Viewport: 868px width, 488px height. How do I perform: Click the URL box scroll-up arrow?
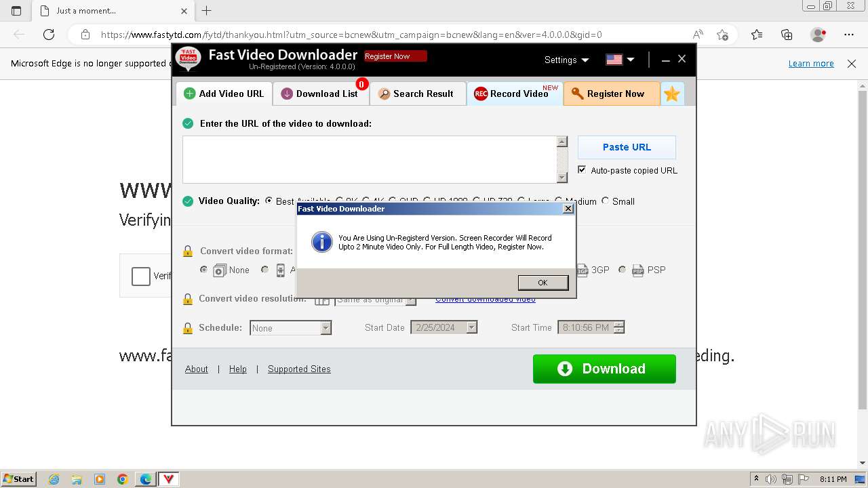tap(561, 142)
